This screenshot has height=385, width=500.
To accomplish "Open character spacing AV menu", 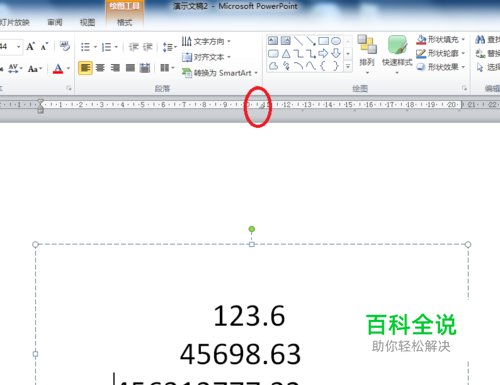I will [15, 68].
